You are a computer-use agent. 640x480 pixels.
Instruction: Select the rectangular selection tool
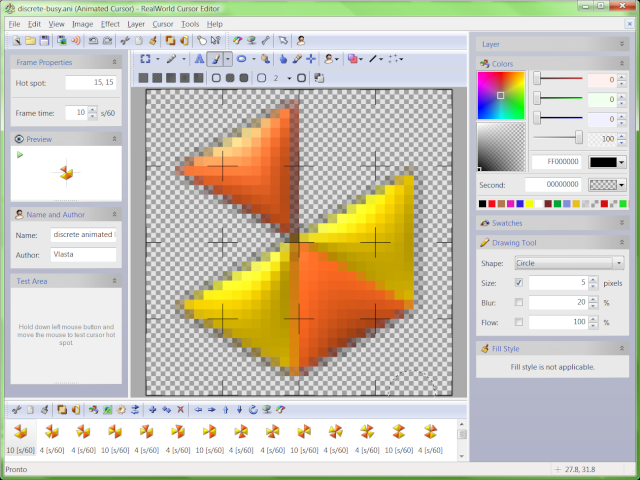pos(146,59)
